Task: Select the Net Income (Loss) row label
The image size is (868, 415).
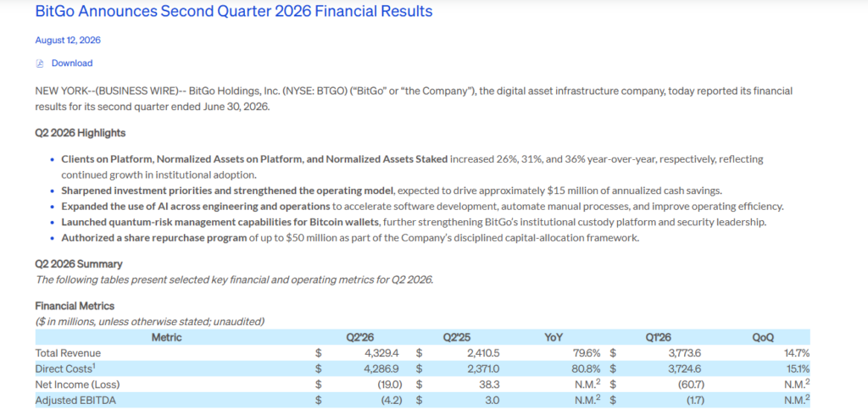Action: pyautogui.click(x=77, y=384)
